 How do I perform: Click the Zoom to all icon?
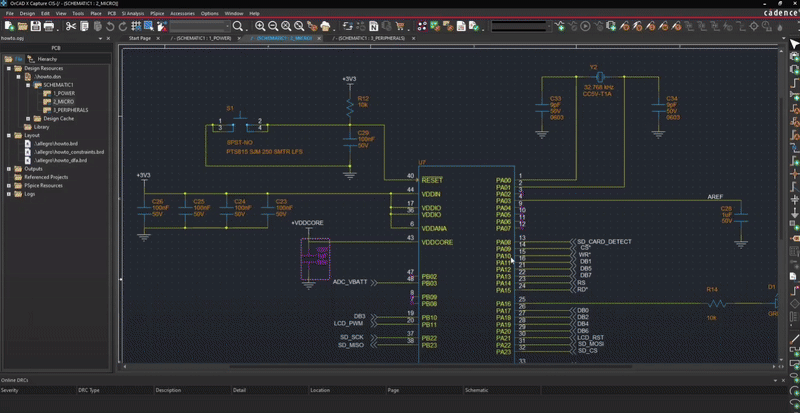[x=299, y=26]
